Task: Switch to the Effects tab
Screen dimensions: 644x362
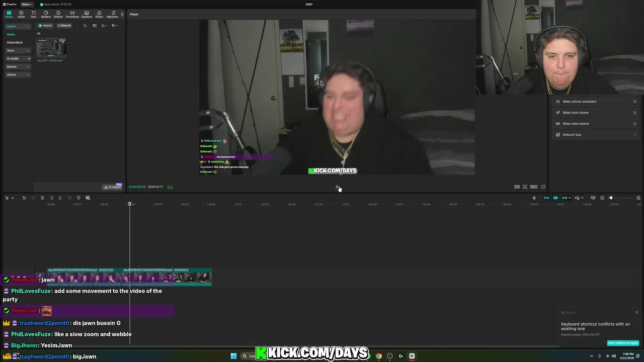Action: click(x=58, y=14)
